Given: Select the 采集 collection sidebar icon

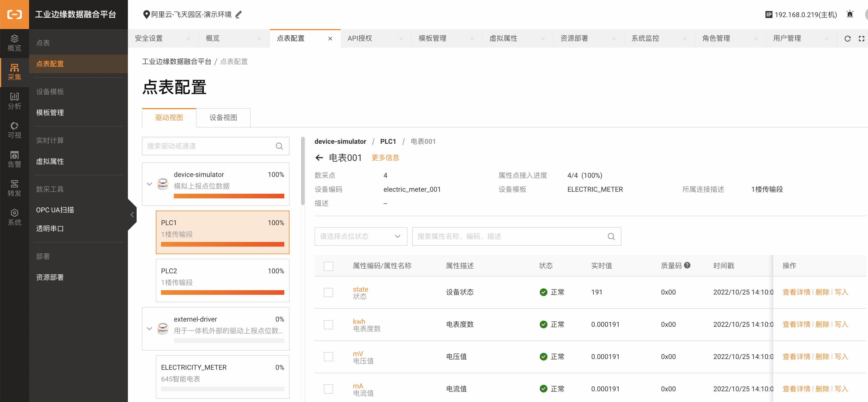Looking at the screenshot, I should click(15, 72).
